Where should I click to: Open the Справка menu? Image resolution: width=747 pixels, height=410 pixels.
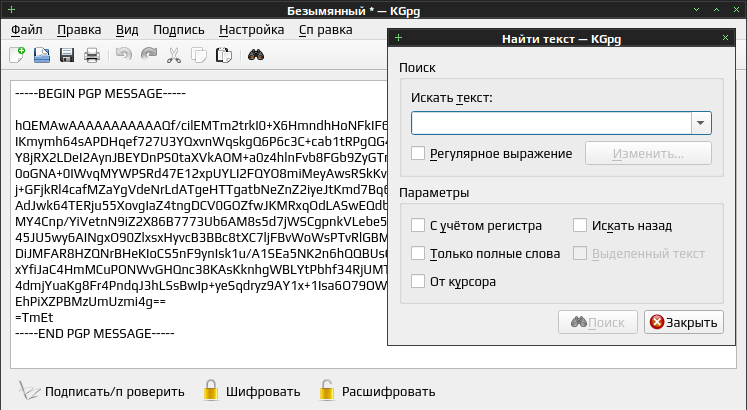[x=326, y=30]
